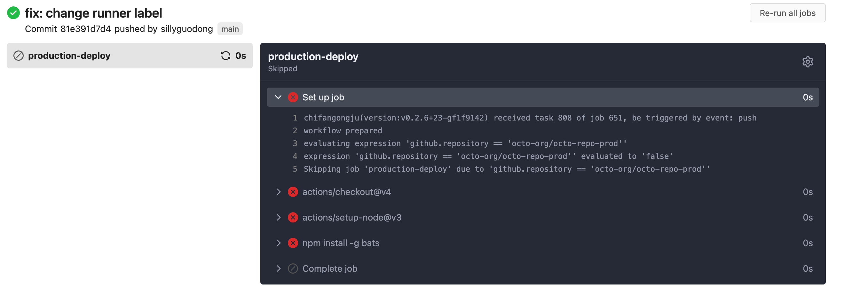Click the red error icon for actions/checkout@v4
Image resolution: width=868 pixels, height=296 pixels.
pos(292,192)
